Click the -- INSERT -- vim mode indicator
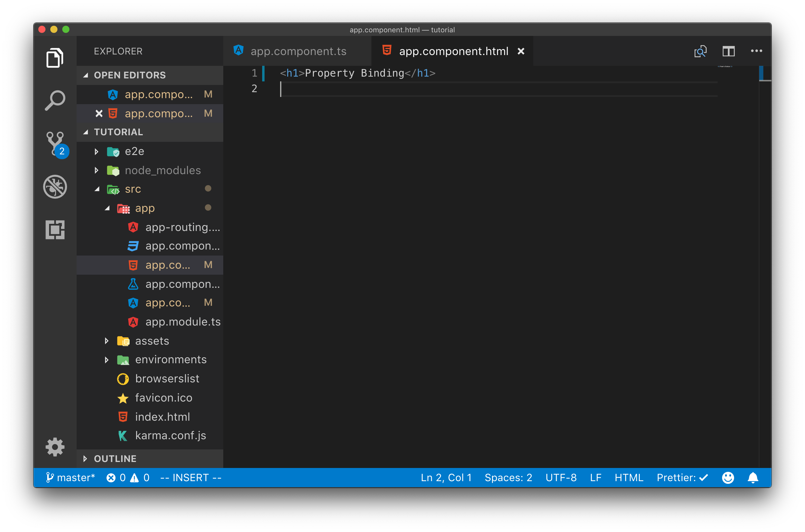Viewport: 805px width, 532px height. pos(191,478)
